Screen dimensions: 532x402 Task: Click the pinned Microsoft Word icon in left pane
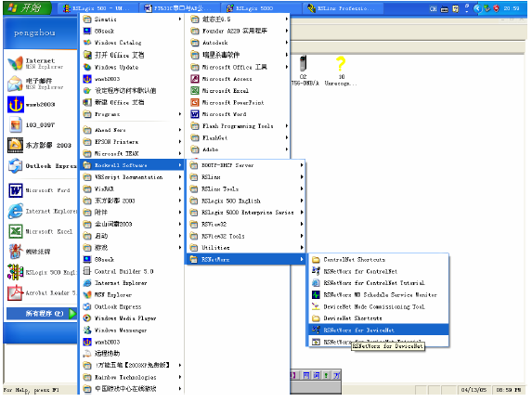click(15, 190)
